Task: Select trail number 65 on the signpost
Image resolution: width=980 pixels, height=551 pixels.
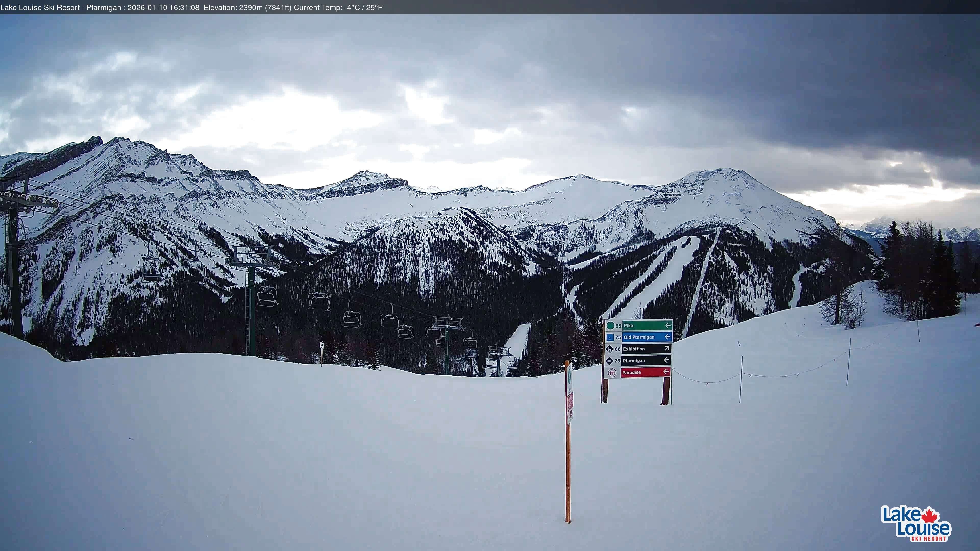Action: point(619,326)
